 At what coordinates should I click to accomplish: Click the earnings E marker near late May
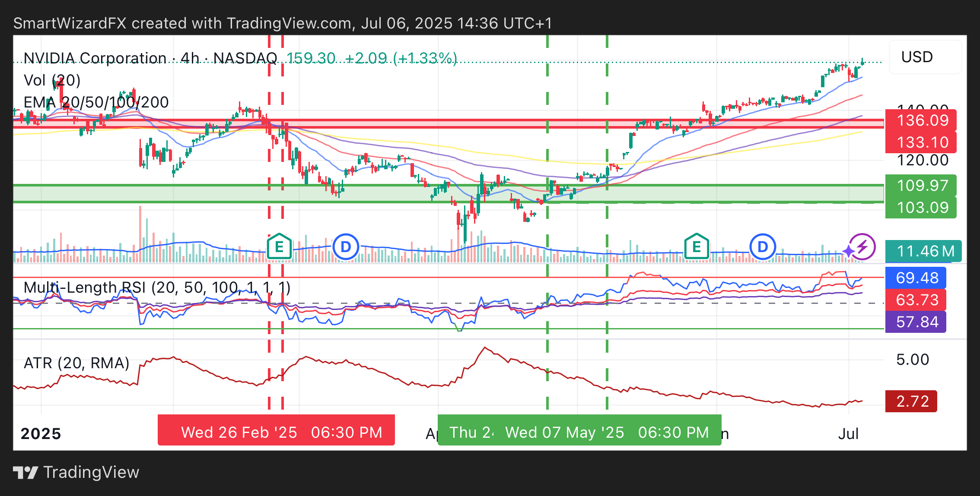coord(696,247)
